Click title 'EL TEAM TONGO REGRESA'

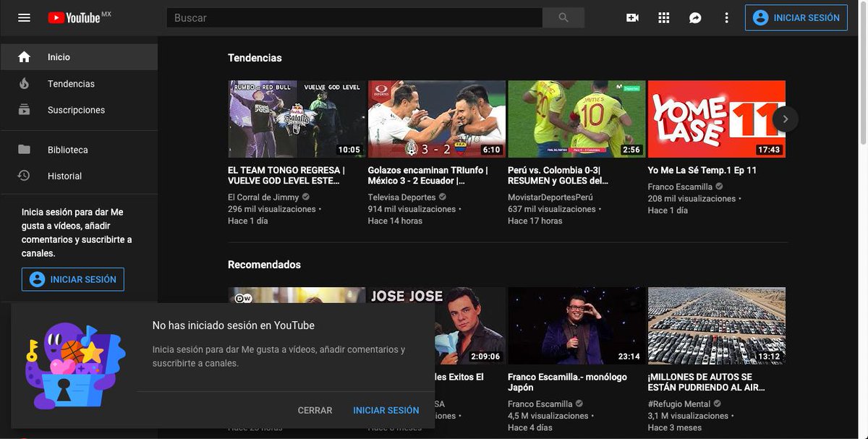[x=286, y=176]
